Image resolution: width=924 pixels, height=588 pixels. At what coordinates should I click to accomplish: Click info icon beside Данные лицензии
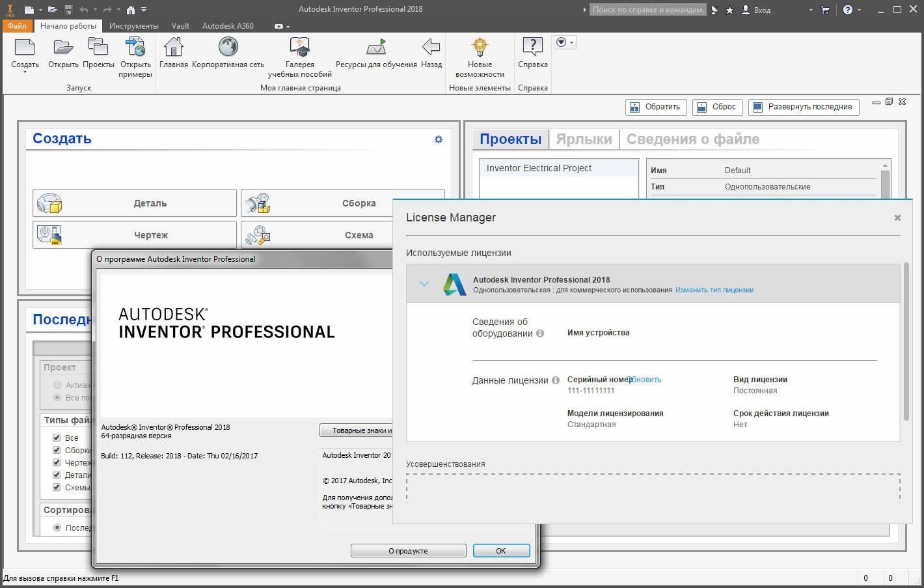tap(555, 380)
